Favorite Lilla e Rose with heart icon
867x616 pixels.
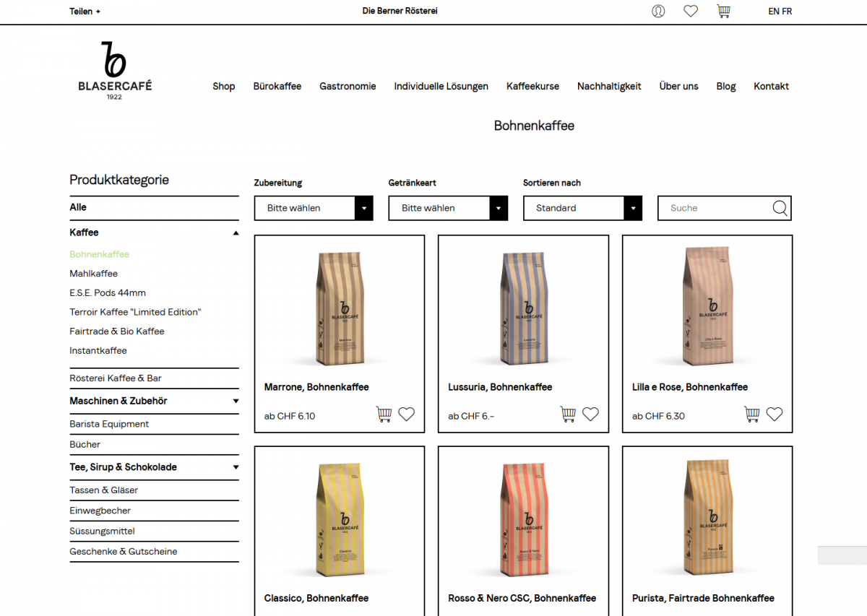coord(775,415)
